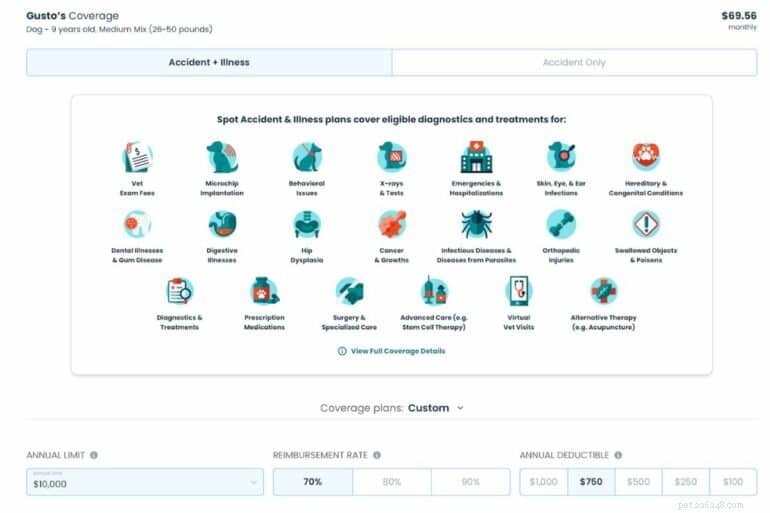Image resolution: width=770 pixels, height=513 pixels.
Task: Choose the $750 annual deductible
Action: 591,482
